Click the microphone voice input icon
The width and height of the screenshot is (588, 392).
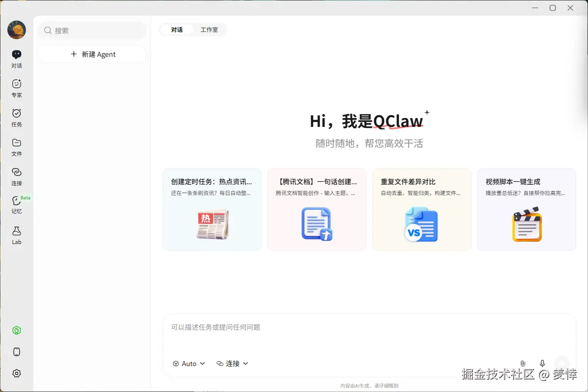tap(542, 363)
